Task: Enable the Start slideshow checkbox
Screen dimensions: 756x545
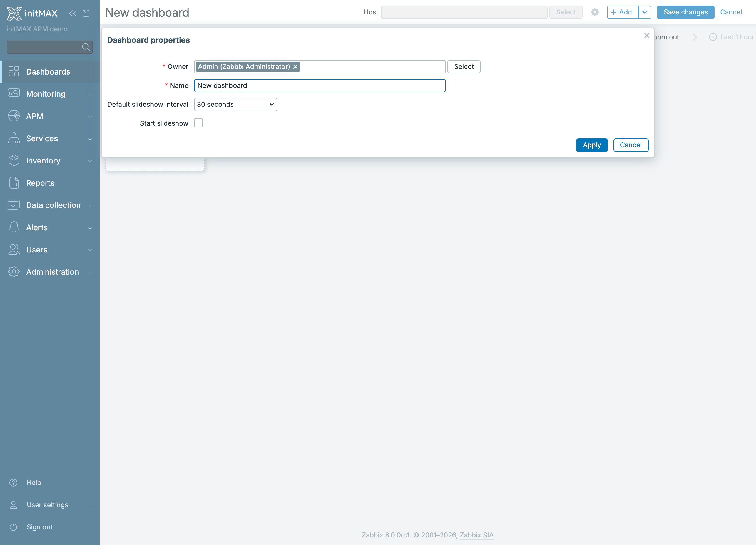Action: (x=198, y=123)
